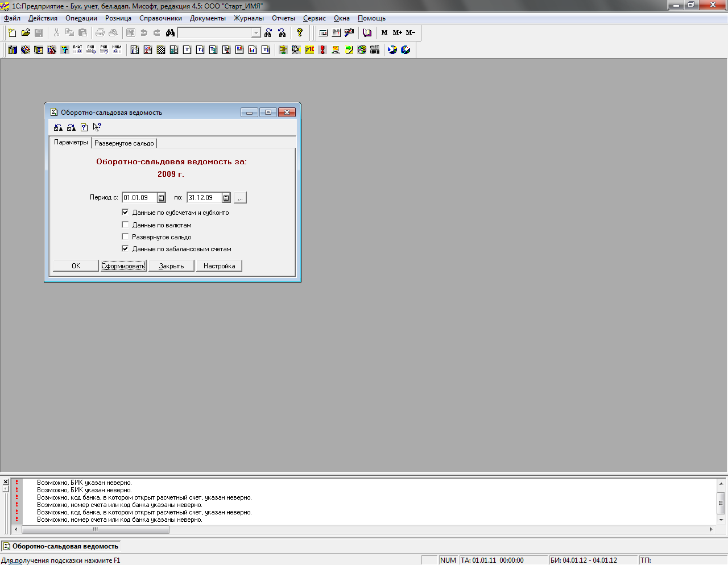Click the OK button
Viewport: 728px width, 565px height.
click(76, 266)
